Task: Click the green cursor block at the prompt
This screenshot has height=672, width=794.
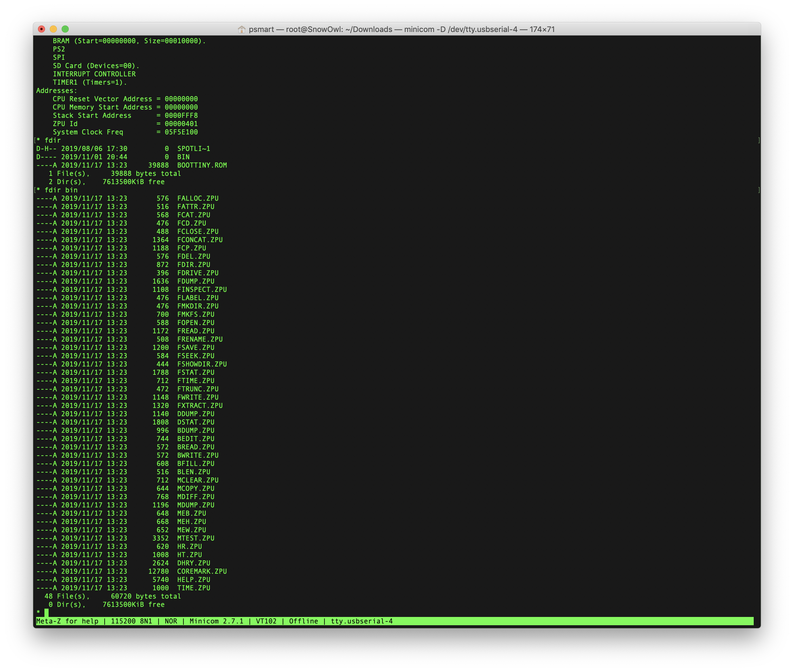Action: [x=47, y=612]
